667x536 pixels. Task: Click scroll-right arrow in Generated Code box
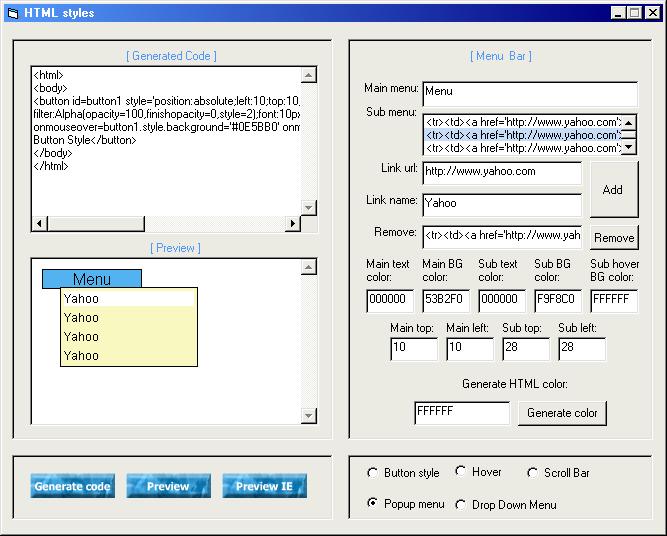(294, 223)
